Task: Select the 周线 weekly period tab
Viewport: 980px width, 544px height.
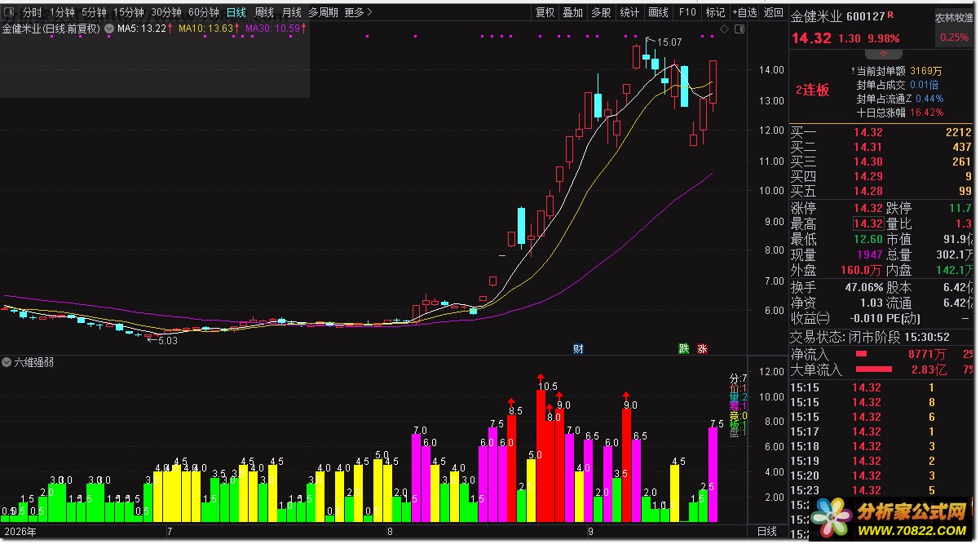Action: point(264,12)
